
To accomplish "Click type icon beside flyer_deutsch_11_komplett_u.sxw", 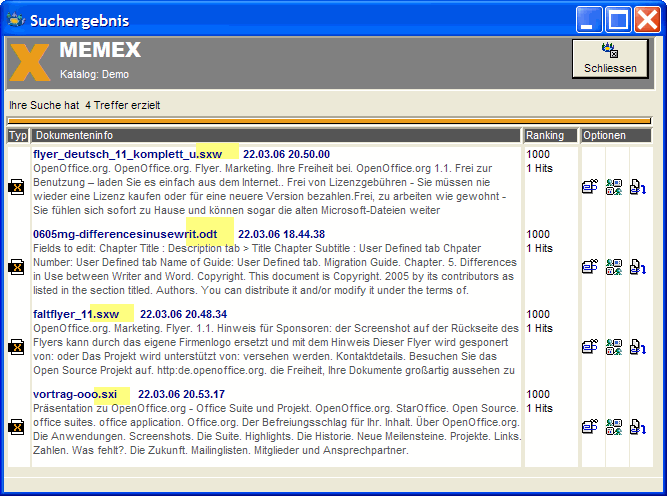I will tap(16, 187).
